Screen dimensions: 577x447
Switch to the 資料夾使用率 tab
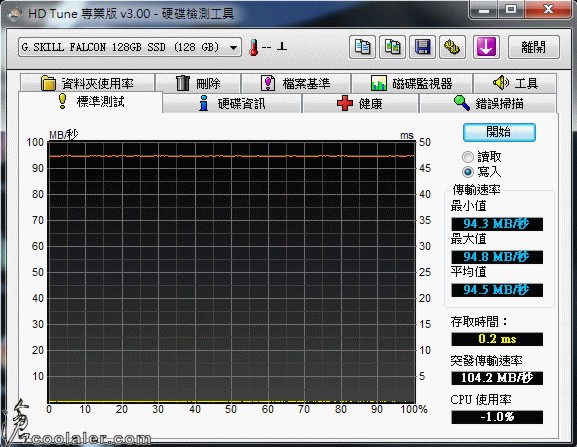click(87, 83)
